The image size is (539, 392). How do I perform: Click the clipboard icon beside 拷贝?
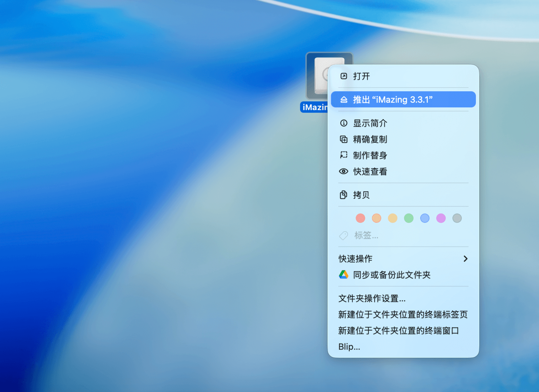tap(344, 195)
